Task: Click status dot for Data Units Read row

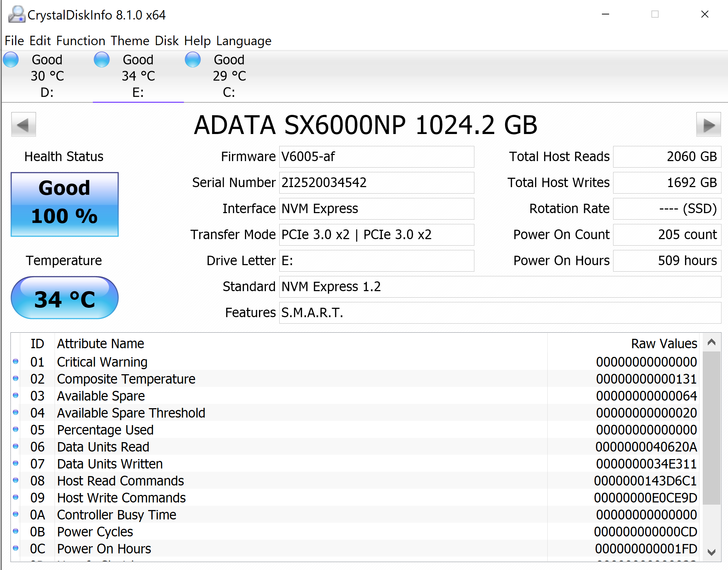Action: coord(16,446)
